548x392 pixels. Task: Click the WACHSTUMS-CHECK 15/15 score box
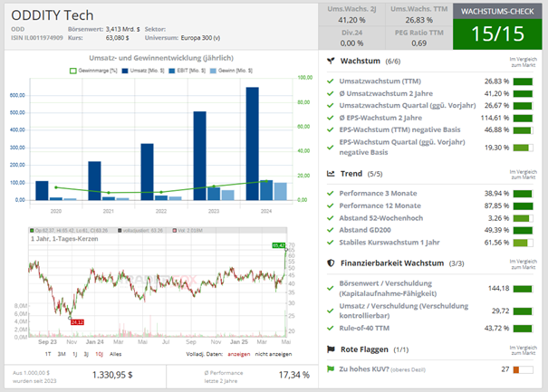(x=497, y=26)
